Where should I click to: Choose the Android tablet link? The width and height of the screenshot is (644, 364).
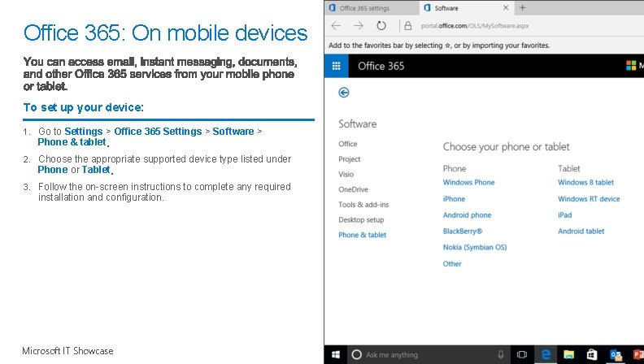581,232
